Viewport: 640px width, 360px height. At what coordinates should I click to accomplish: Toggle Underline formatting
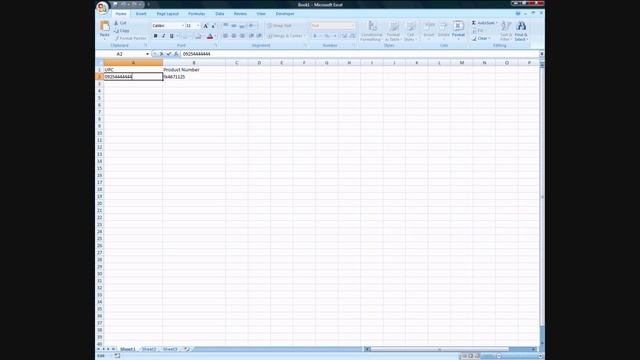coord(171,36)
